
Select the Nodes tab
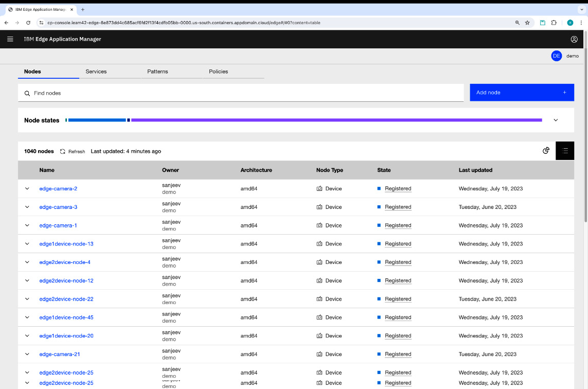[x=48, y=72]
